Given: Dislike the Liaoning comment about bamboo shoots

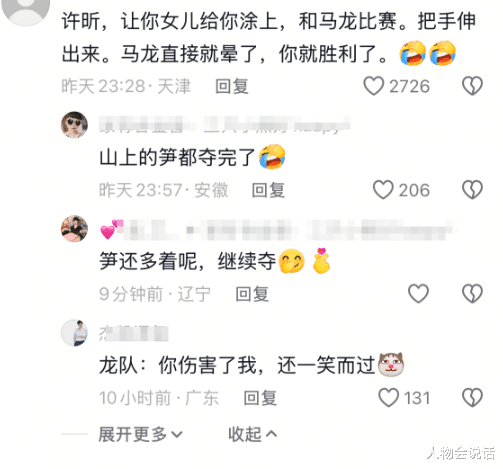Looking at the screenshot, I should 472,294.
